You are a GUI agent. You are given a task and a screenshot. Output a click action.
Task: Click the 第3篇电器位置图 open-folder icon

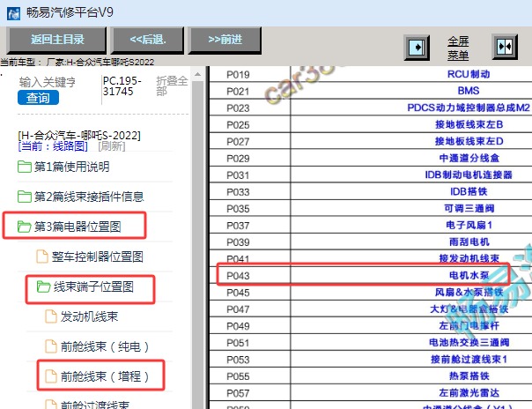click(25, 227)
